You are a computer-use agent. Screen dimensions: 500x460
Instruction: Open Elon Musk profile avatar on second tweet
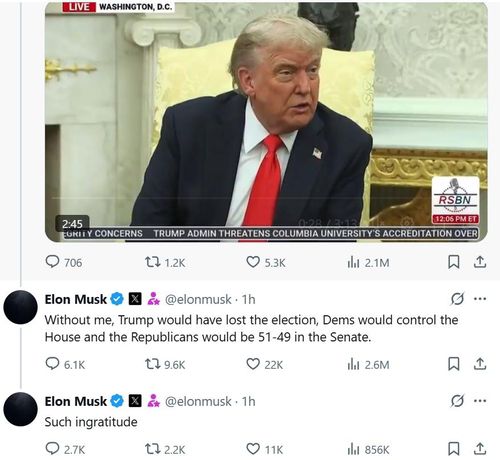click(x=20, y=409)
